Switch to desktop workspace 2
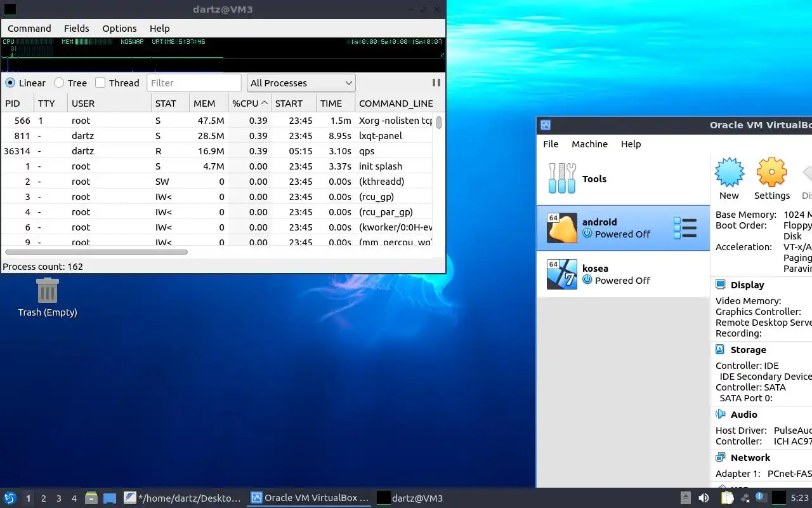 (43, 498)
